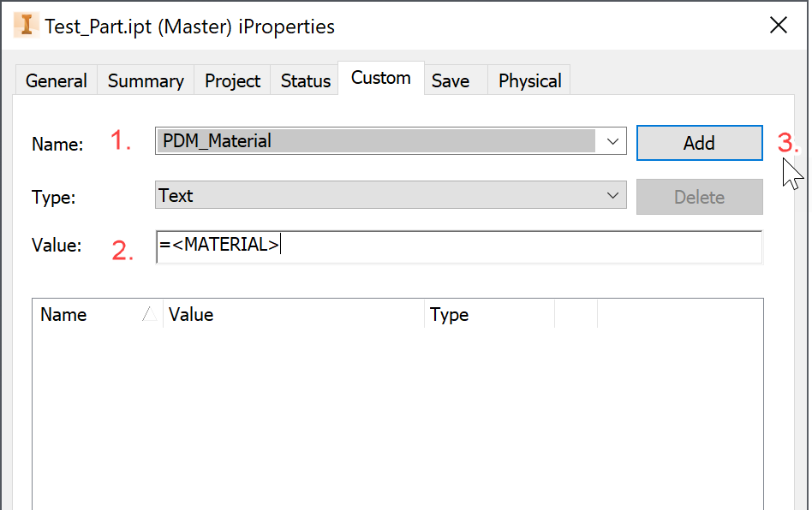Go to the Project tab

tap(232, 80)
